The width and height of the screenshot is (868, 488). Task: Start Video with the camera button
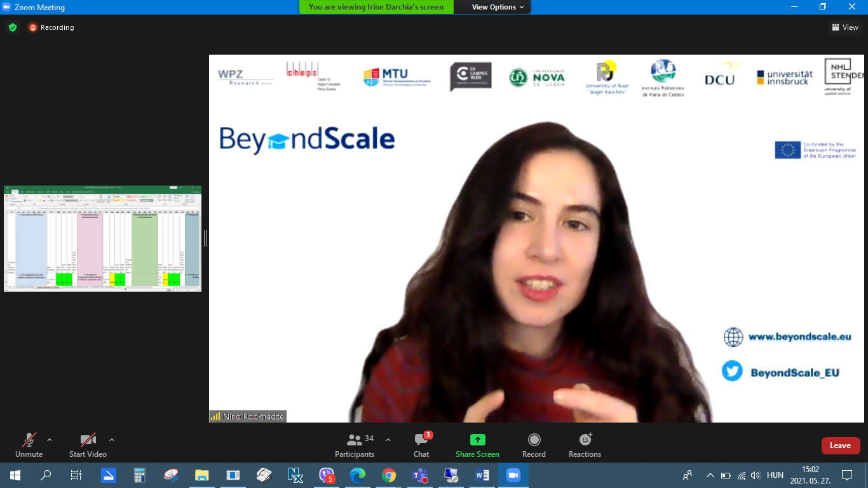(x=88, y=445)
